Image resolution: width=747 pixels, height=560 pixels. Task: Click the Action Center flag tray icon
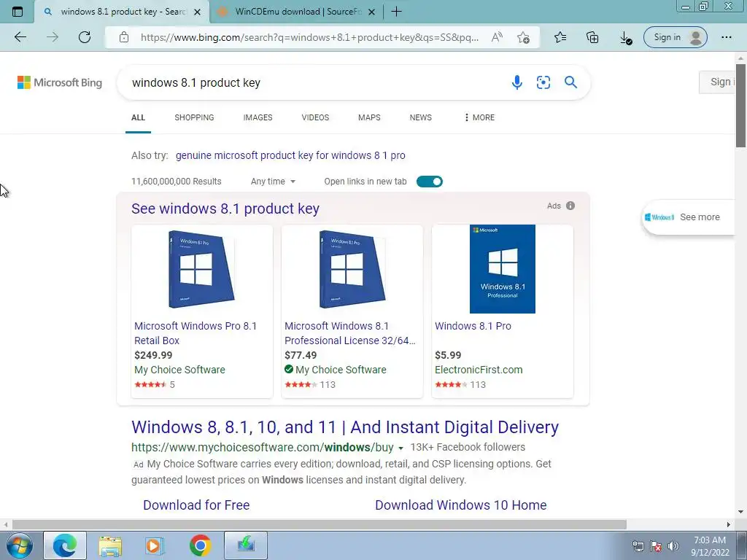656,546
